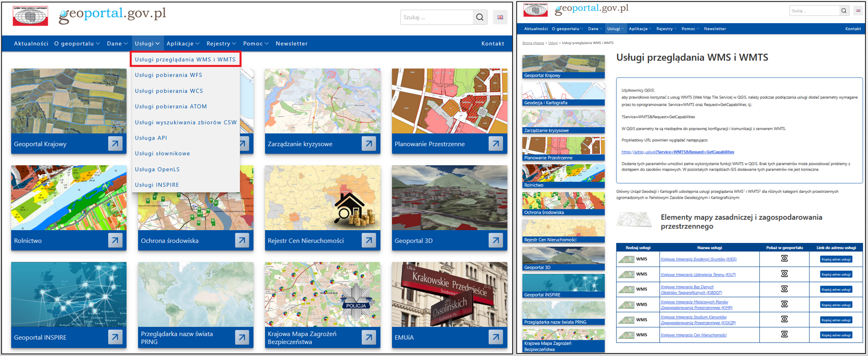Click Kopiuj adres usługi for the KIBDOT row
The width and height of the screenshot is (868, 356).
836,290
